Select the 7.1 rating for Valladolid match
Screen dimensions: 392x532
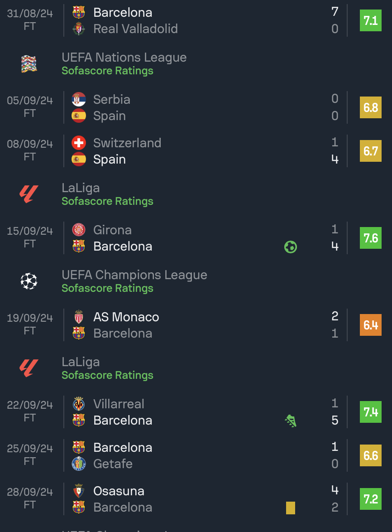371,20
